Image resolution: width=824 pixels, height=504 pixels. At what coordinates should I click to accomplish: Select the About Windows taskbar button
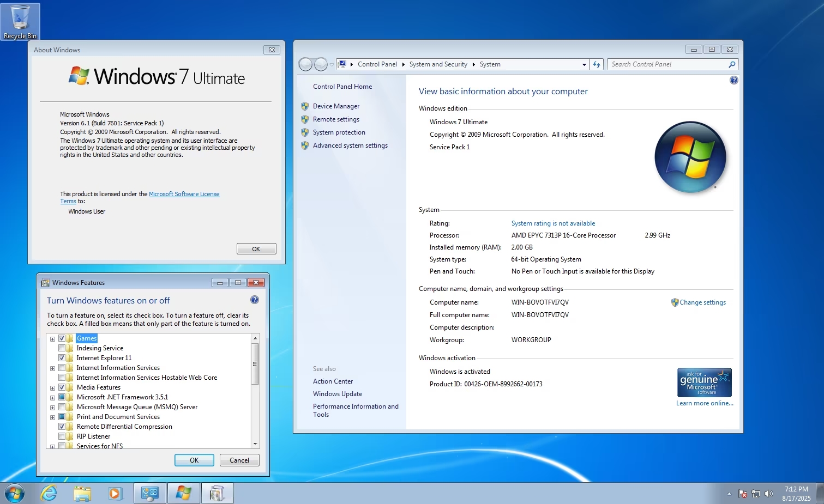[x=184, y=494]
